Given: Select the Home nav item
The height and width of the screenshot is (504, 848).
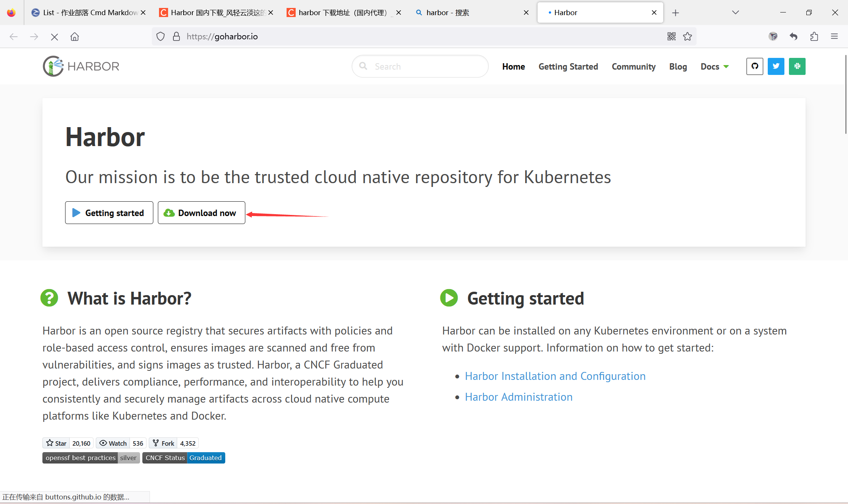Looking at the screenshot, I should tap(514, 67).
